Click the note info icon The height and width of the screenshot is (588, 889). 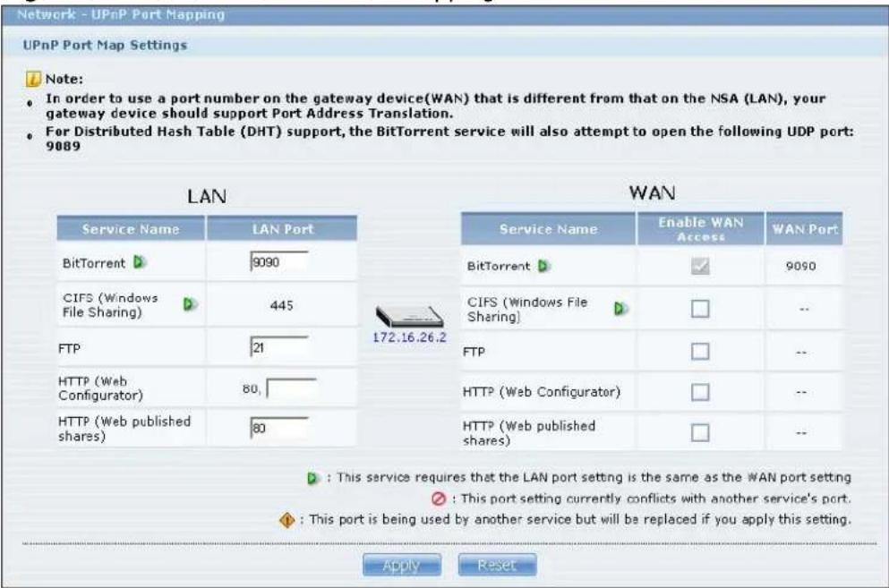tap(33, 79)
